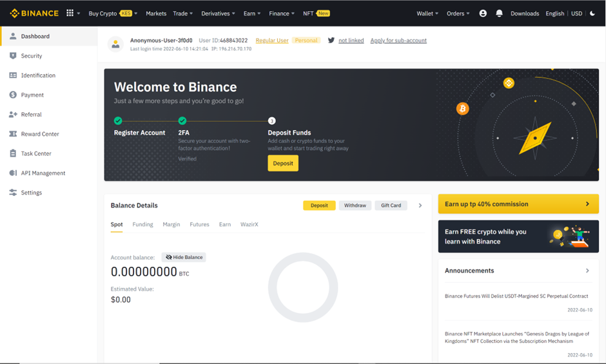Click the Withdraw button
The height and width of the screenshot is (364, 606).
pos(355,206)
